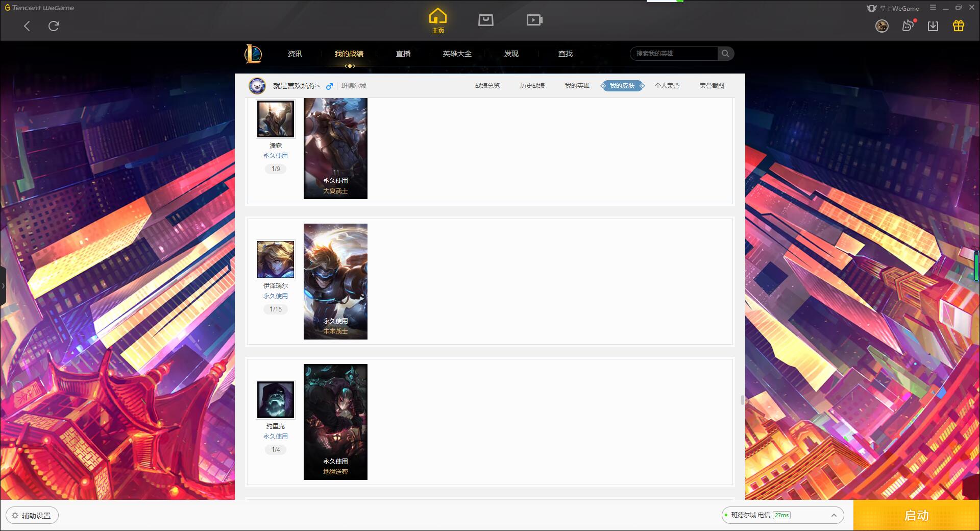Focus the 搜索我的英雄 search field
The width and height of the screenshot is (980, 531).
pos(674,54)
